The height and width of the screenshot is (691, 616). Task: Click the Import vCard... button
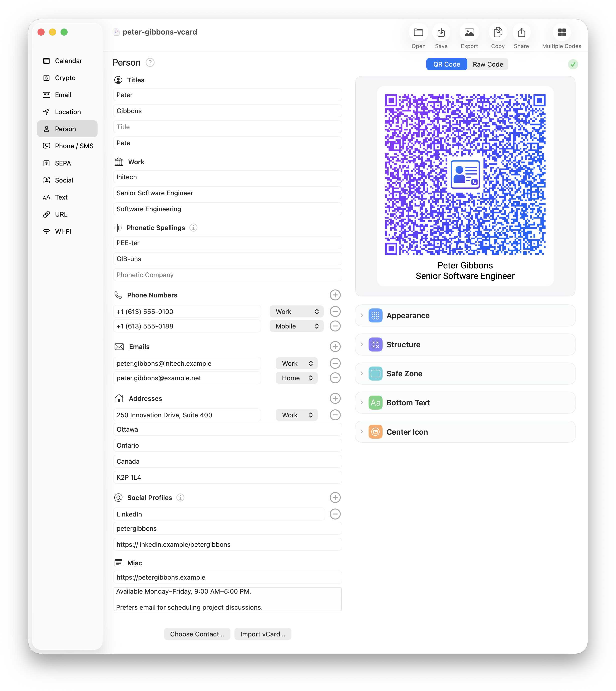coord(263,634)
